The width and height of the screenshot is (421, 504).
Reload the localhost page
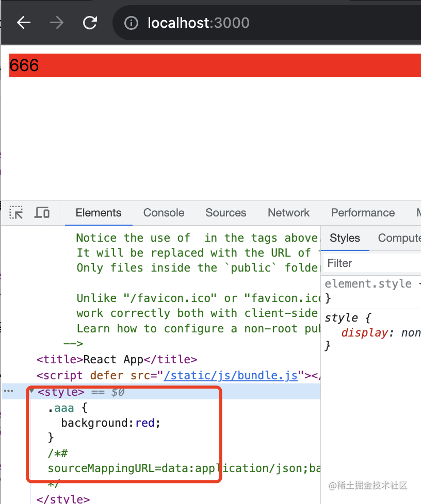click(90, 23)
